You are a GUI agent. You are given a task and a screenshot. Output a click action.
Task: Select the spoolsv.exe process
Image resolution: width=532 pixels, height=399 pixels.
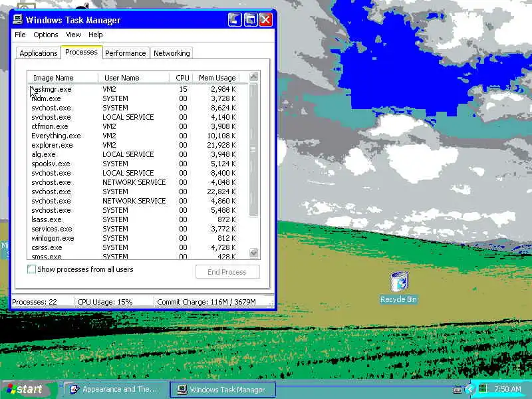(x=134, y=164)
